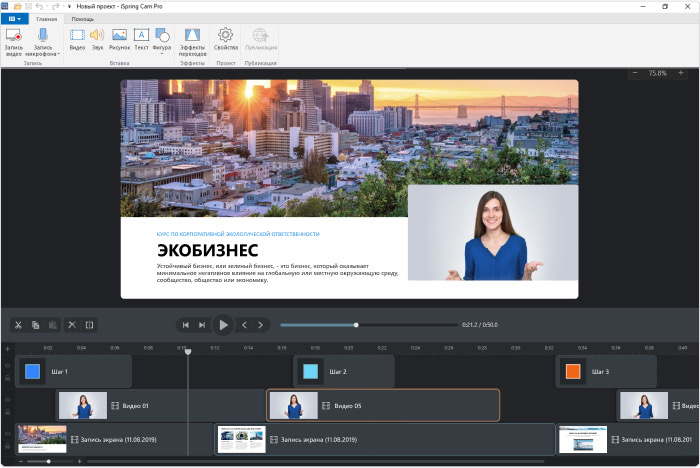The height and width of the screenshot is (468, 700).
Task: Open a project with the folder icon
Action: pyautogui.click(x=18, y=6)
